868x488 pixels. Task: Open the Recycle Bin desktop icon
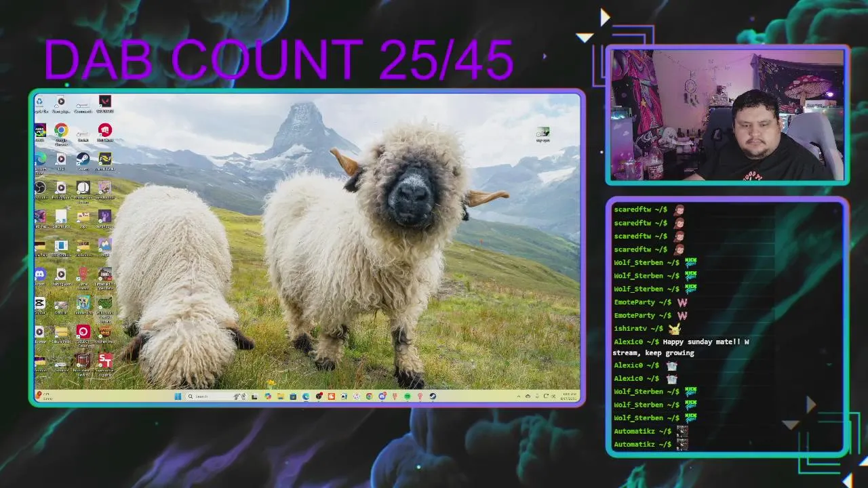[x=40, y=104]
